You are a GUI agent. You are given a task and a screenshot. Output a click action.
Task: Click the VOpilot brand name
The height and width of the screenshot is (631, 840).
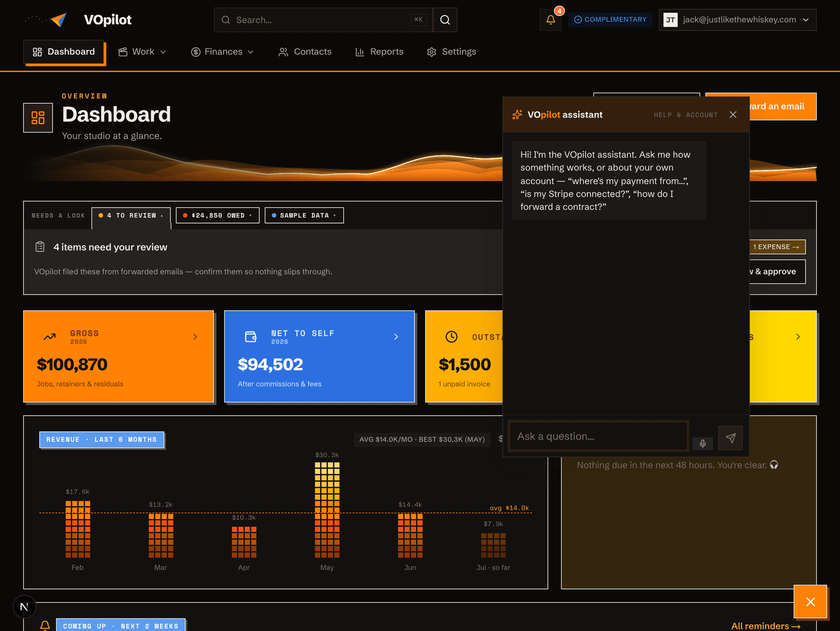[108, 20]
